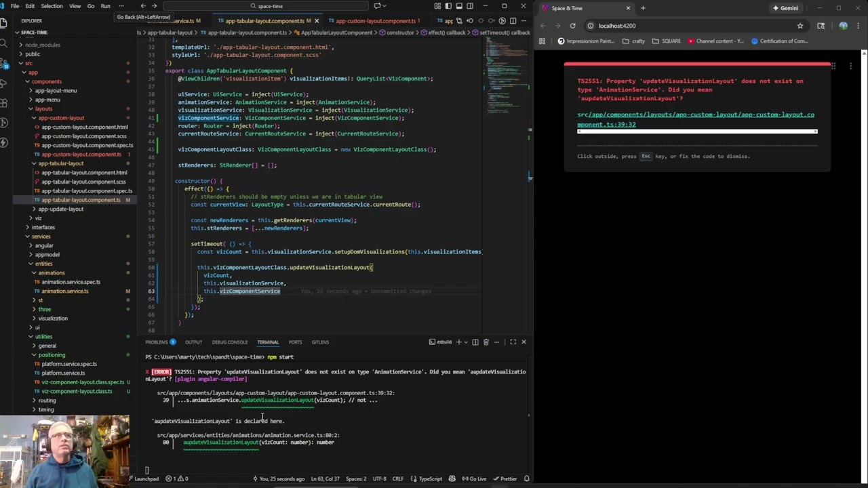The width and height of the screenshot is (868, 488).
Task: Open app-tabular-layout.component.scss file
Action: (x=83, y=182)
